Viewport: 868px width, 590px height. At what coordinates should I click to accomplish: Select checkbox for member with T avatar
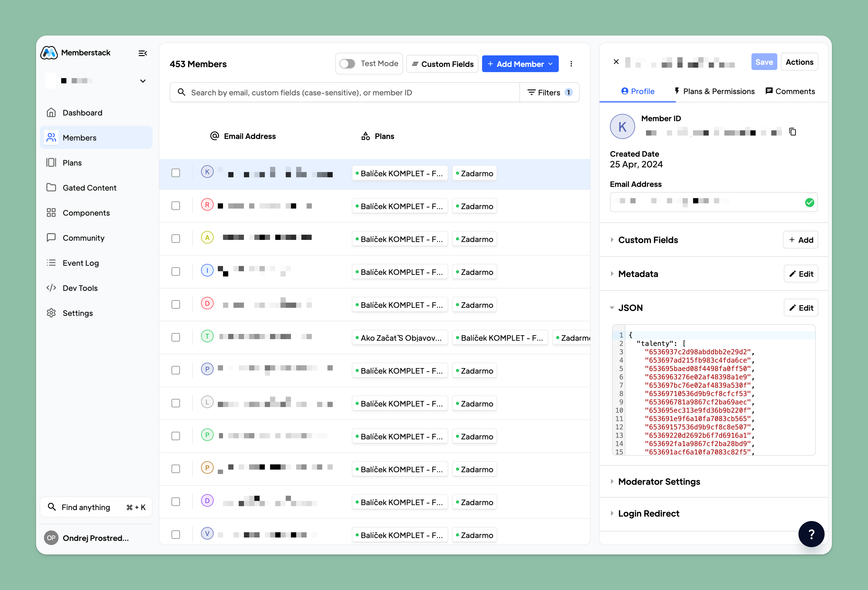pos(175,337)
